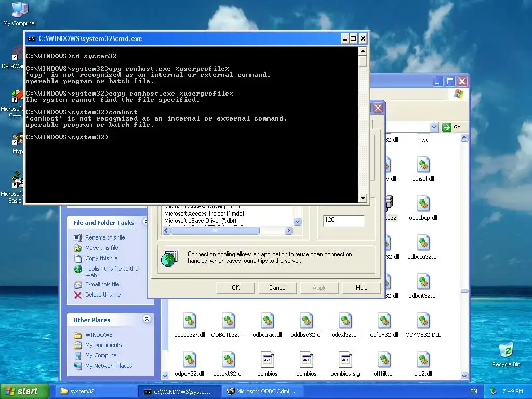
Task: Select the odexl32.dll file icon
Action: click(345, 321)
